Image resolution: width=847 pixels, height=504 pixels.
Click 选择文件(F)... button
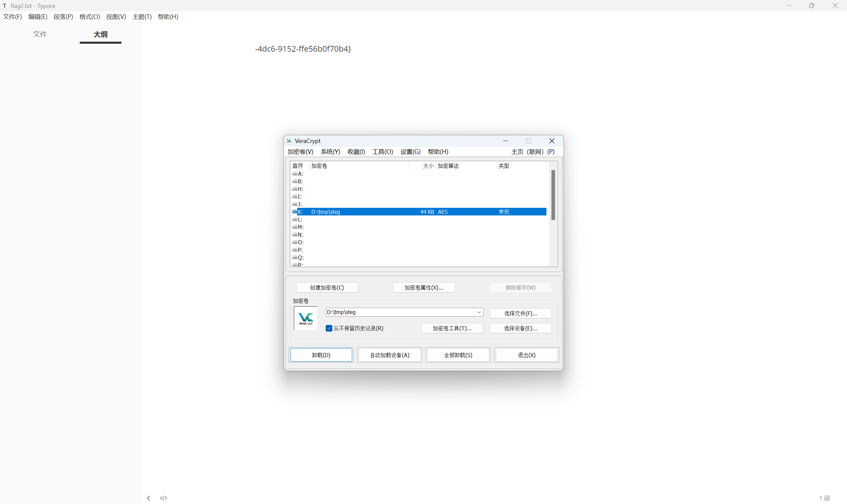point(521,313)
